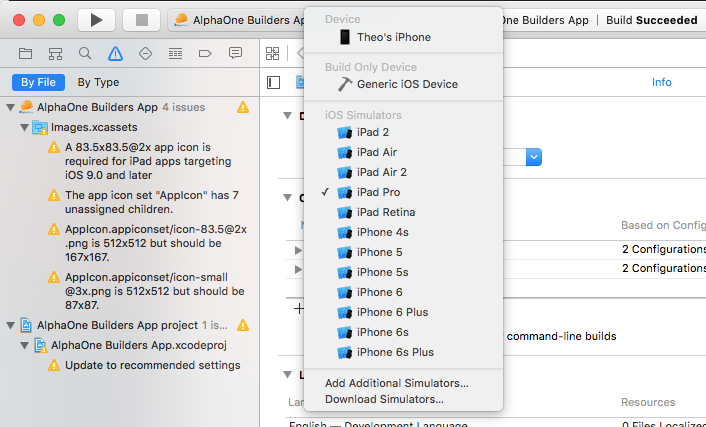Toggle the projects and targets list sidebar icon
This screenshot has height=427, width=706.
point(273,82)
